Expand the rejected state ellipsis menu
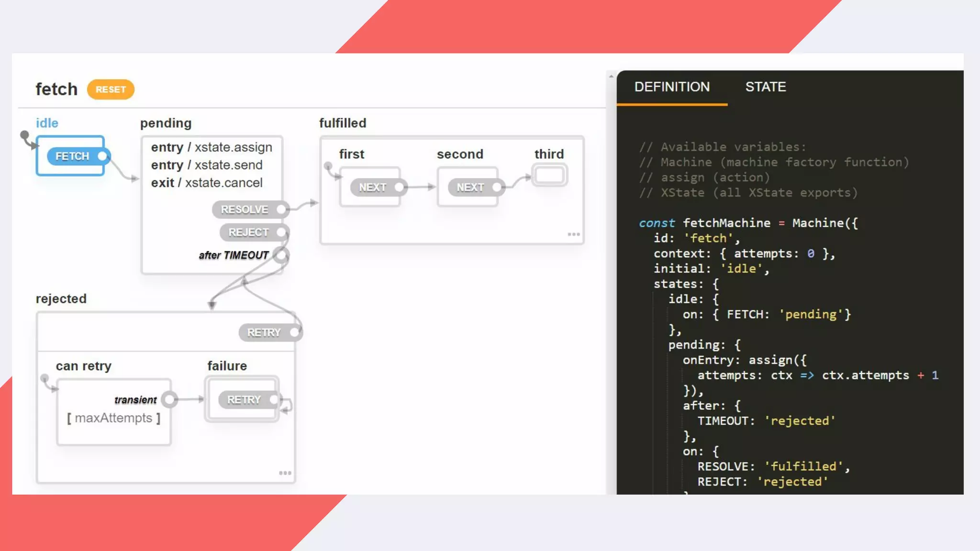The image size is (980, 551). [285, 473]
